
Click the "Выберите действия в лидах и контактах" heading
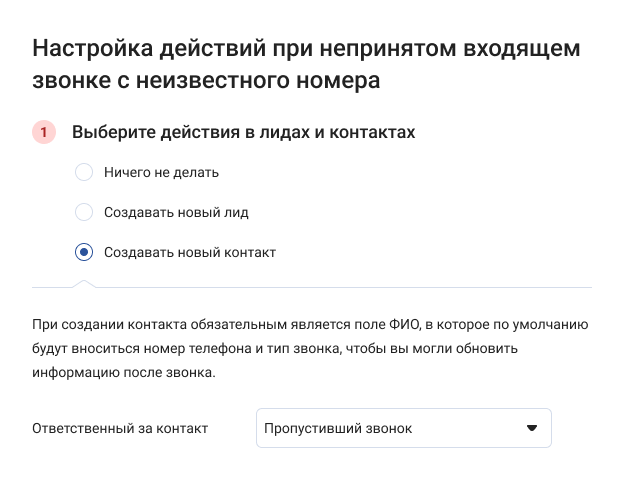(x=244, y=132)
